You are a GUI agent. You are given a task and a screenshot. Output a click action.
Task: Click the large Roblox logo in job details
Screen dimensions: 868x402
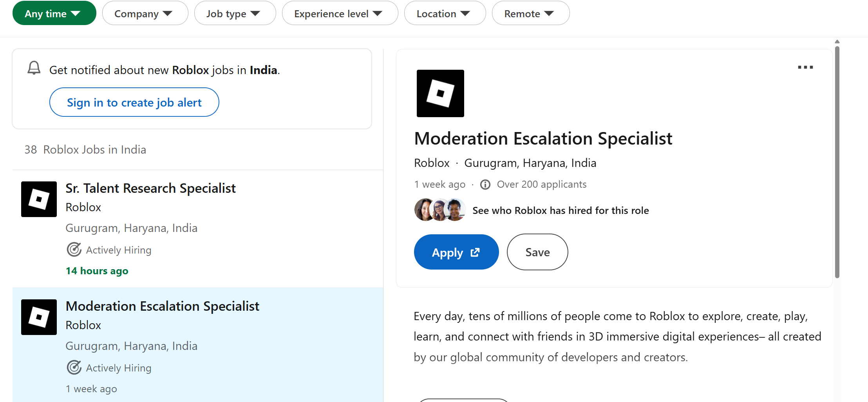click(x=440, y=93)
